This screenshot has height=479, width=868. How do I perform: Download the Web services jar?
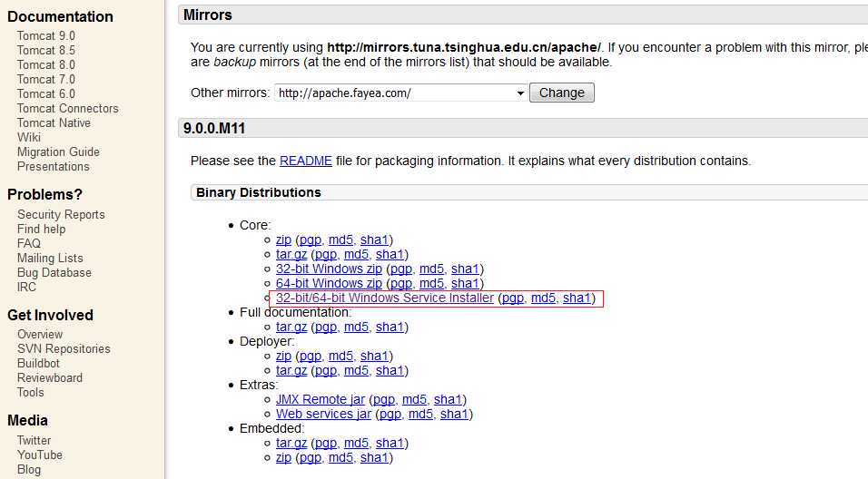pos(323,414)
